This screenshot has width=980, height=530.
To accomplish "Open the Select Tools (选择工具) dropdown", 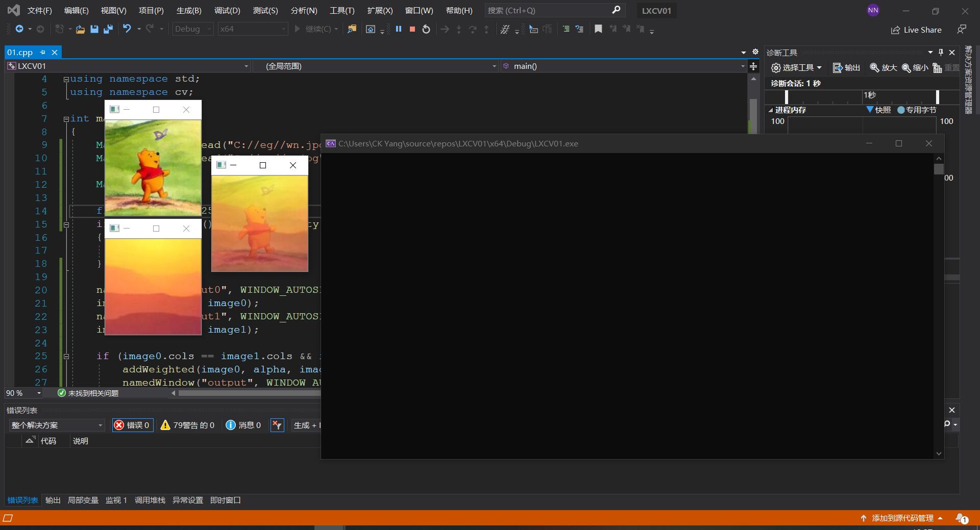I will 796,68.
